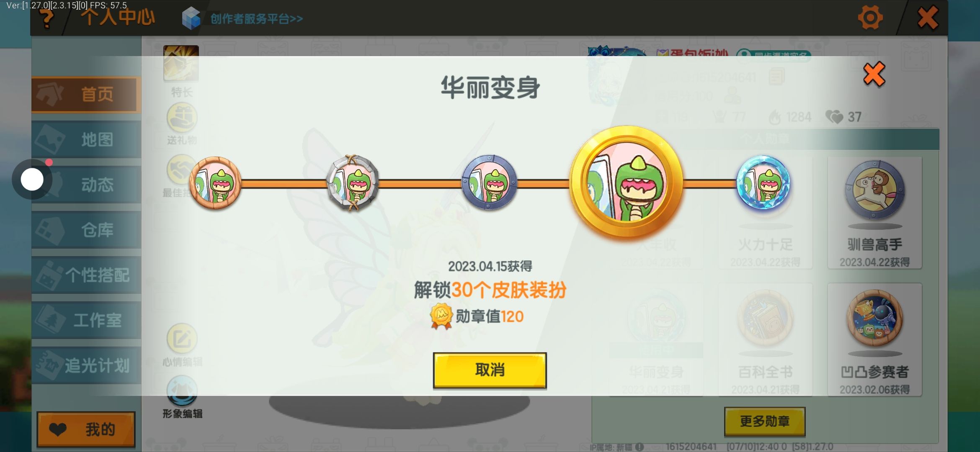
Task: Open the help question mark icon
Action: click(x=47, y=19)
